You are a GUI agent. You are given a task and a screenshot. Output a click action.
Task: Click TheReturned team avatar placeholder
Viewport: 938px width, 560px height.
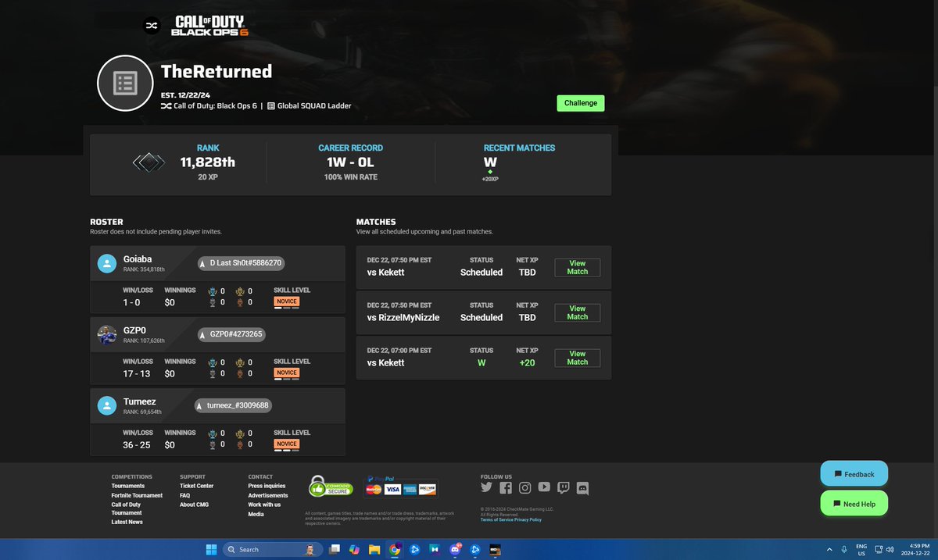tap(124, 83)
